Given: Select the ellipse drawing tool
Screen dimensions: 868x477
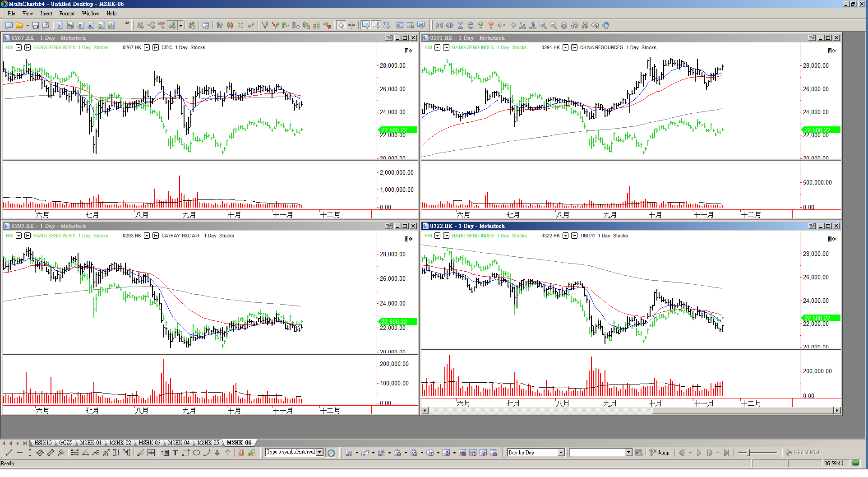Looking at the screenshot, I should pos(196,453).
